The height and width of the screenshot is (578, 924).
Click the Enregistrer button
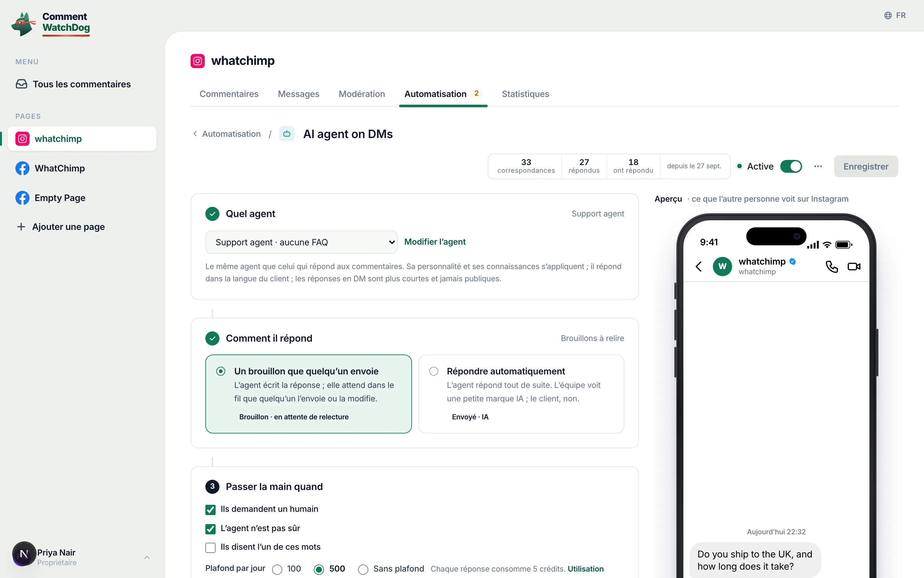[x=866, y=166]
